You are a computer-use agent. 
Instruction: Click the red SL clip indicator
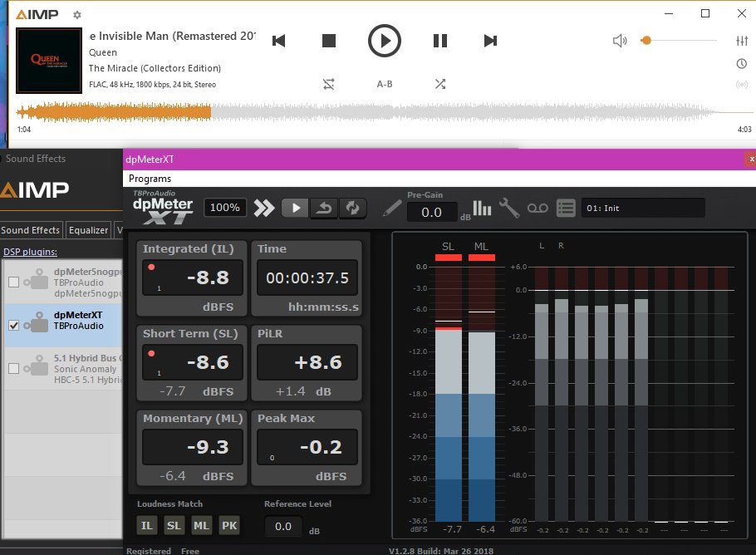pyautogui.click(x=449, y=258)
